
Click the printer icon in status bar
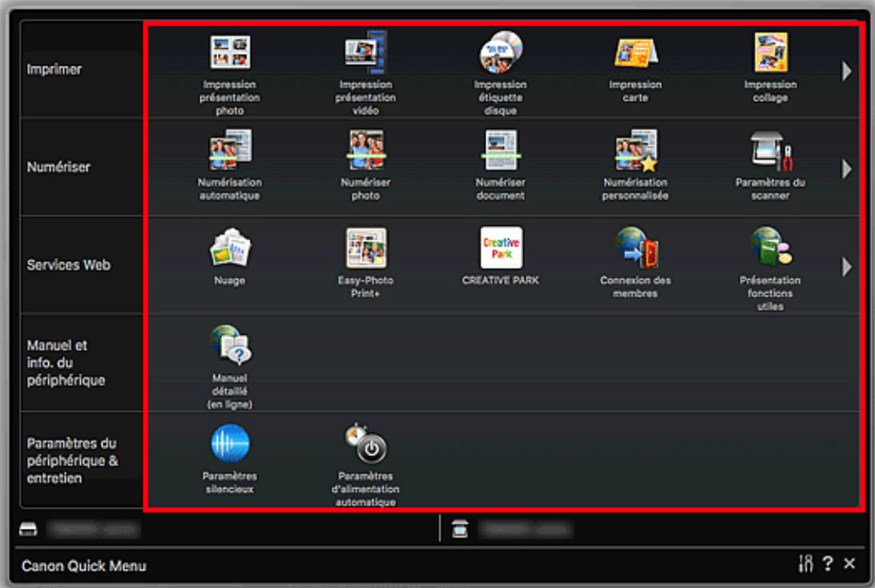coord(29,529)
